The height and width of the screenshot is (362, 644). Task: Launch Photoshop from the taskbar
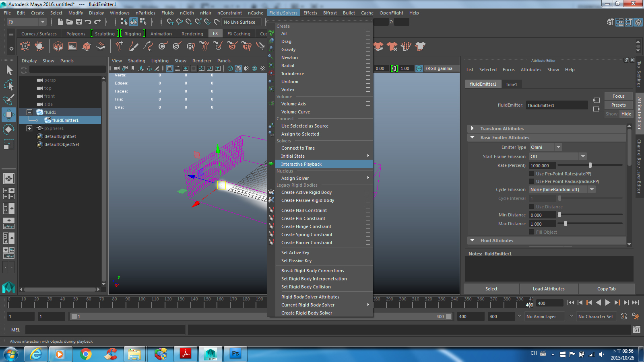[x=235, y=354]
